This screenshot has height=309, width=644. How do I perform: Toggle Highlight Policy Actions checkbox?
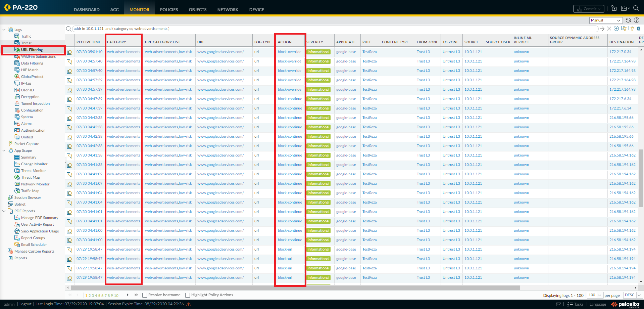click(188, 295)
